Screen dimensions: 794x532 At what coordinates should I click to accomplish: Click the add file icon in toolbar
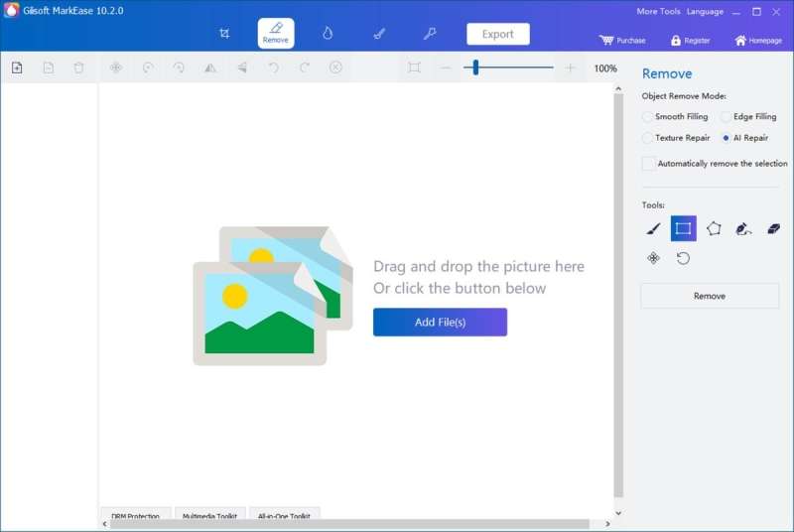[x=17, y=67]
